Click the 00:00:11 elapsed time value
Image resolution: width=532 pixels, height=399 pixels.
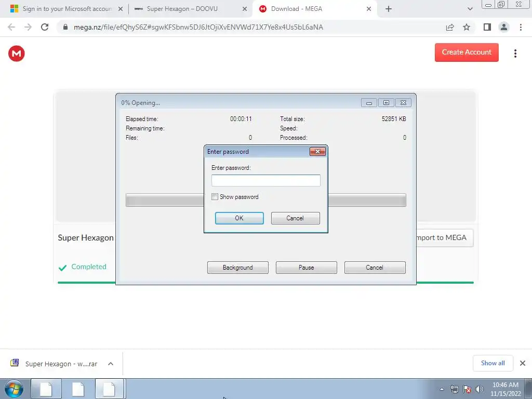[x=241, y=119]
